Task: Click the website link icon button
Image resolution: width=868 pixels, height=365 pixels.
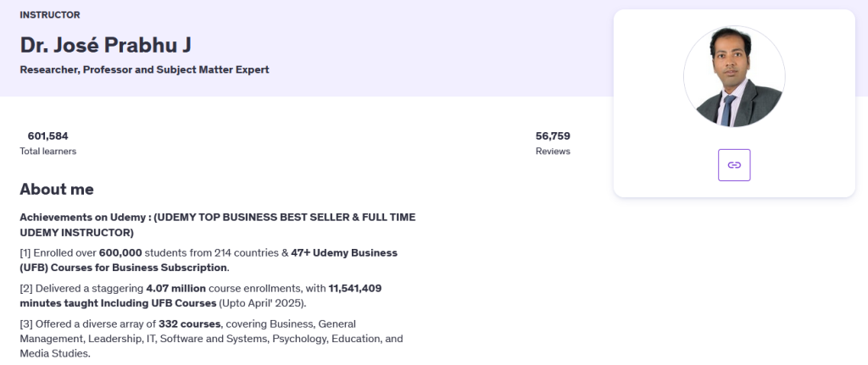Action: point(734,165)
